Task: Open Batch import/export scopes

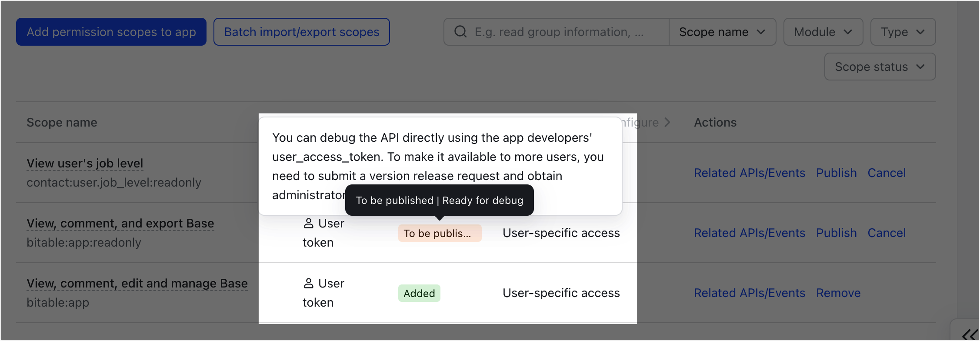Action: [301, 32]
